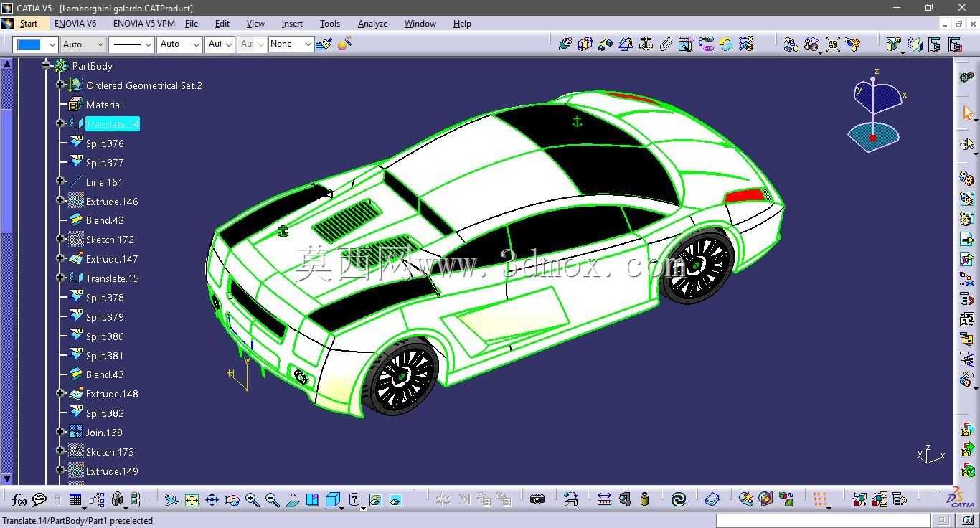980x528 pixels.
Task: Open the ENOVIA V6 menu
Action: [75, 24]
